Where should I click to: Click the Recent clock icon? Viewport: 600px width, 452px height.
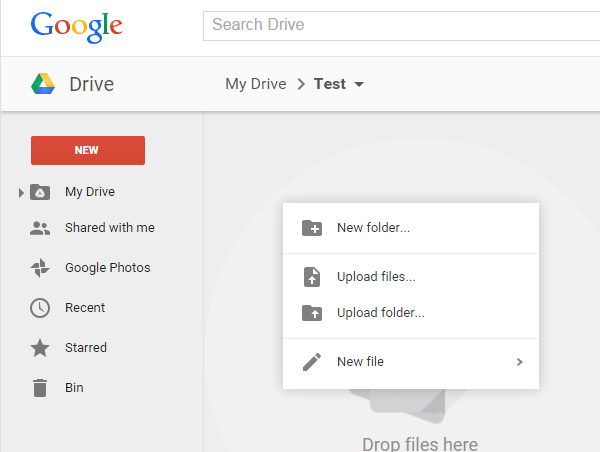(40, 308)
